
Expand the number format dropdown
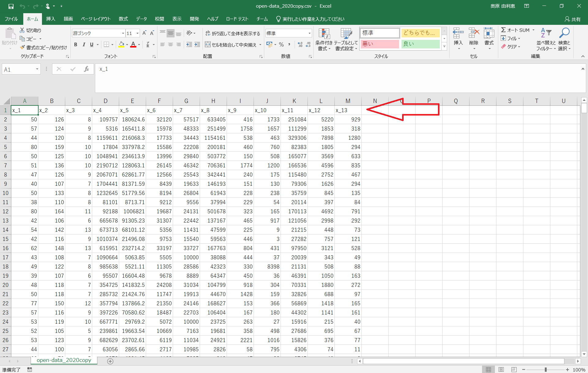pos(309,33)
